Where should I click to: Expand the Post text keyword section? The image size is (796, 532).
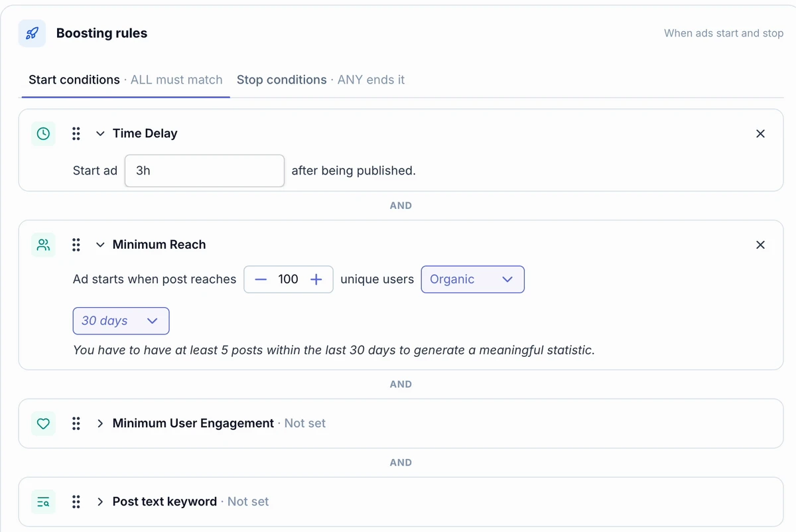click(100, 501)
